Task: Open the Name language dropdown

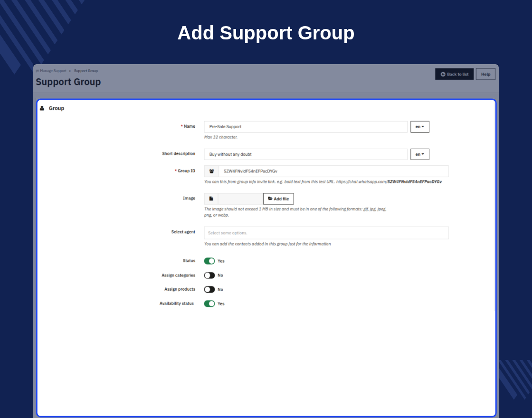Action: (420, 126)
